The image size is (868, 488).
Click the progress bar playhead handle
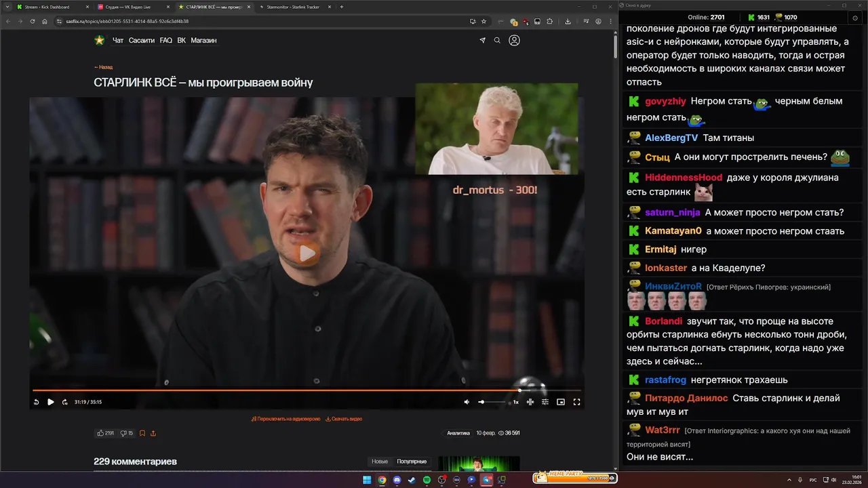click(519, 390)
